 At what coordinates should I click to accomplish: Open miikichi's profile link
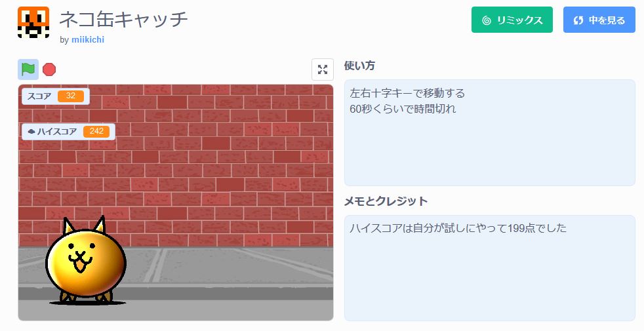click(87, 40)
